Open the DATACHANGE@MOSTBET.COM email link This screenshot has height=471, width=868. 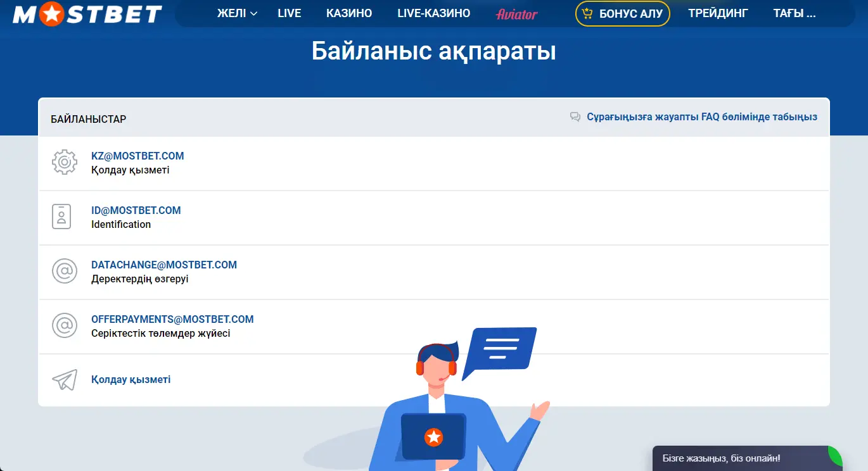point(164,265)
